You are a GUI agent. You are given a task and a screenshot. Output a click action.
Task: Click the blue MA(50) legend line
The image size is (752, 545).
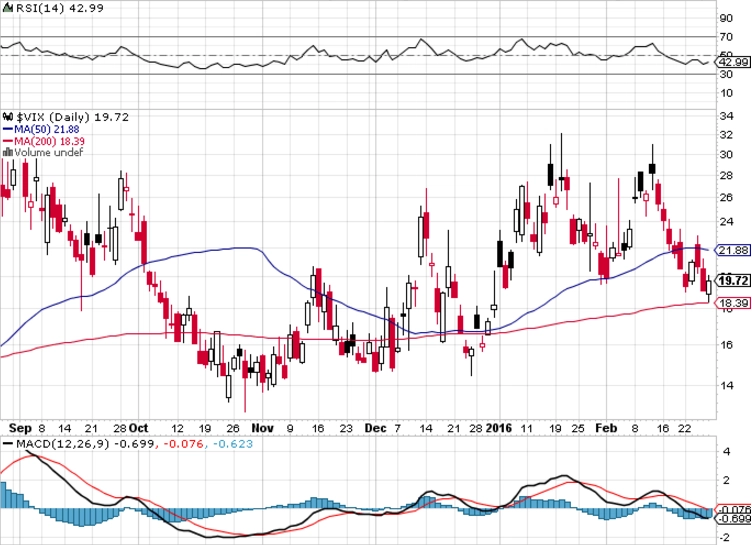click(x=8, y=130)
